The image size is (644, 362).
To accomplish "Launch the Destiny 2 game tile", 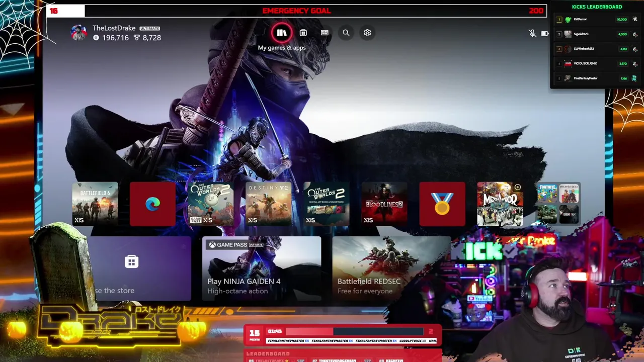I will [x=269, y=204].
